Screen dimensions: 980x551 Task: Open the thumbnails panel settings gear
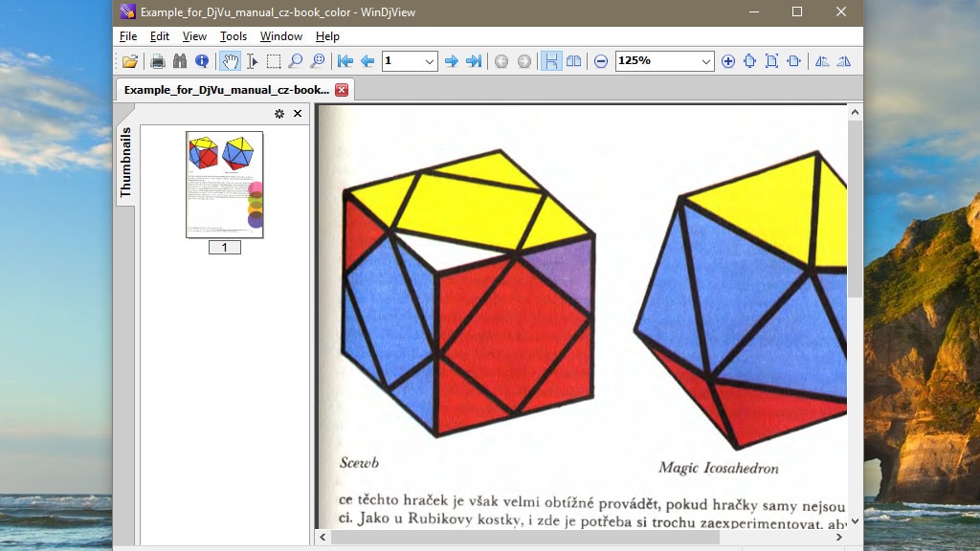279,114
